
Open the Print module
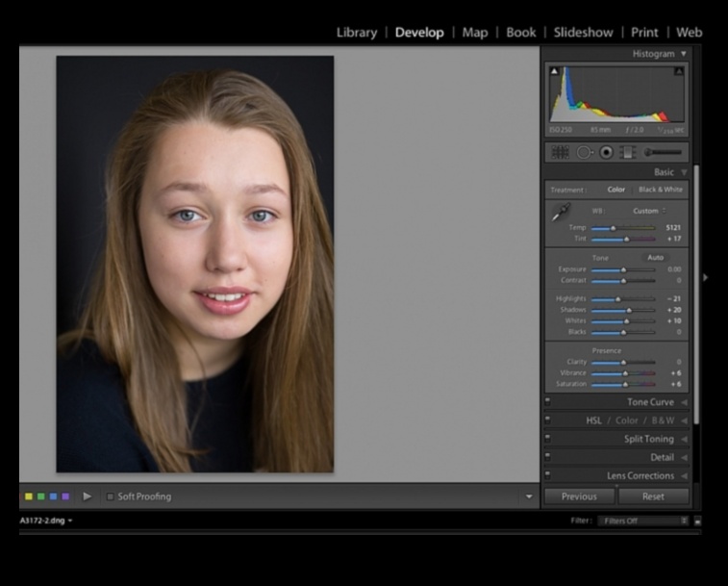point(644,33)
